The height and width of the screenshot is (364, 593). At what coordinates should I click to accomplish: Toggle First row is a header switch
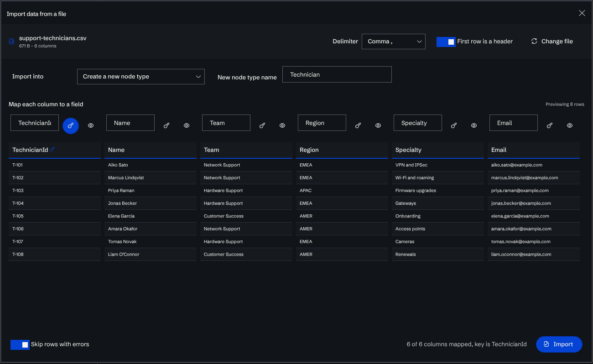coord(446,42)
